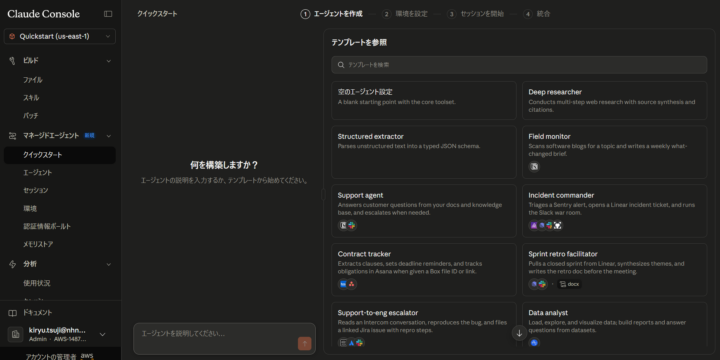
Task: Focus the エージェントを説明してください input box
Action: click(225, 338)
